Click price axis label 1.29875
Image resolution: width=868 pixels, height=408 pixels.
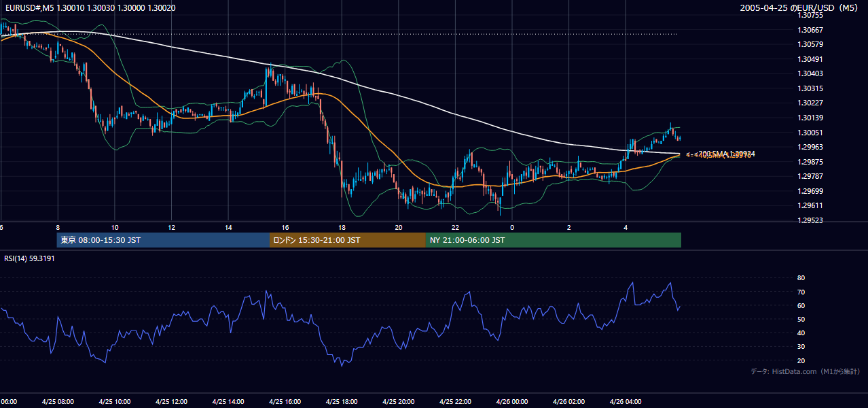point(810,162)
